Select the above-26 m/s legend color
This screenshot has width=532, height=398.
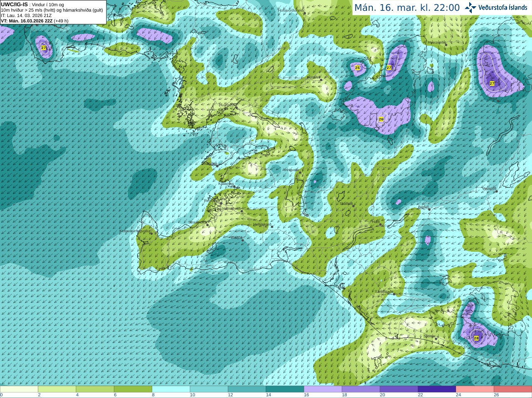coord(513,389)
